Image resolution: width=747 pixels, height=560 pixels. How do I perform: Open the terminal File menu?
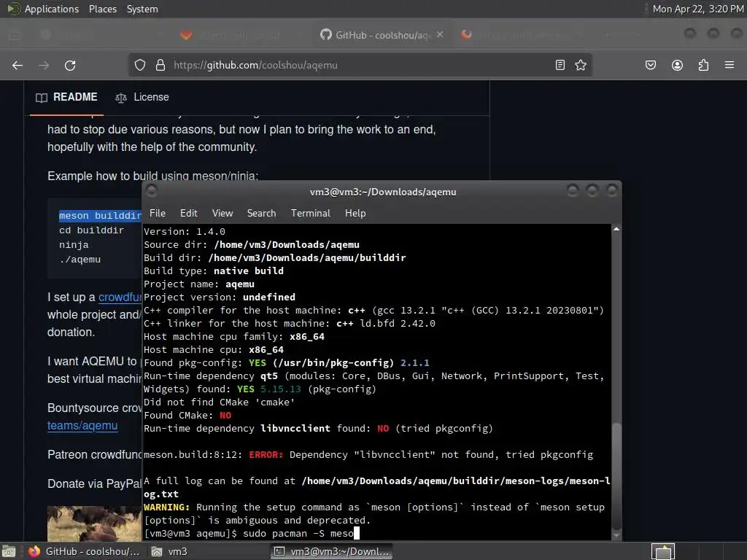(x=158, y=214)
